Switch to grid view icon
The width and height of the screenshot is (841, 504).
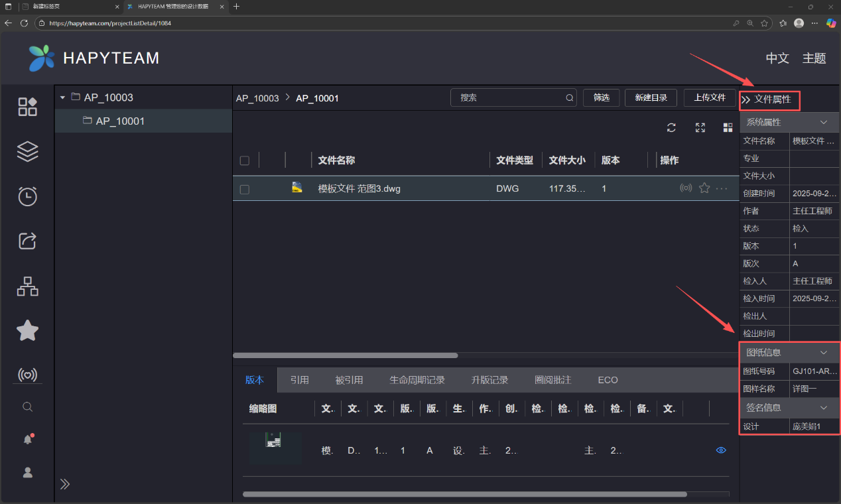pos(728,128)
